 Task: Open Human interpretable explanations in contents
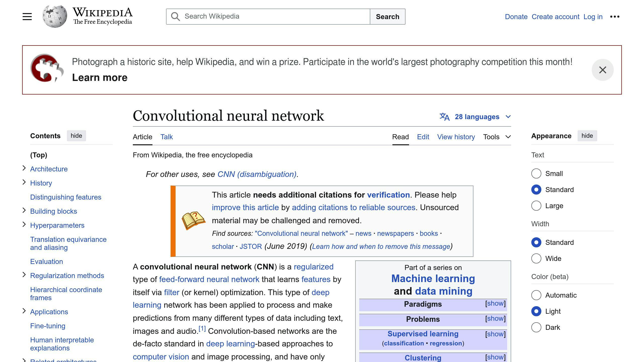pyautogui.click(x=62, y=344)
